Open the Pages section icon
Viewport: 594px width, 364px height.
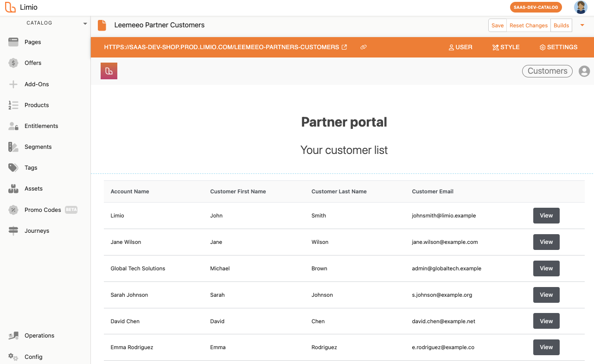click(13, 42)
